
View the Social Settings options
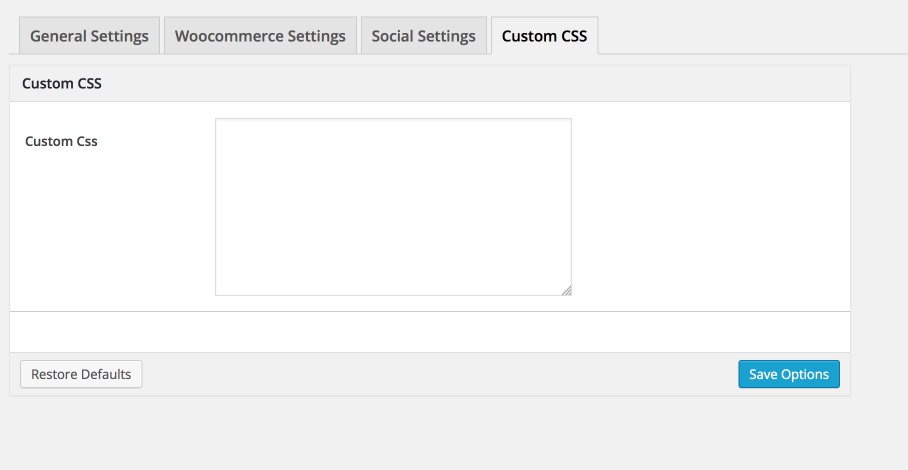[423, 36]
